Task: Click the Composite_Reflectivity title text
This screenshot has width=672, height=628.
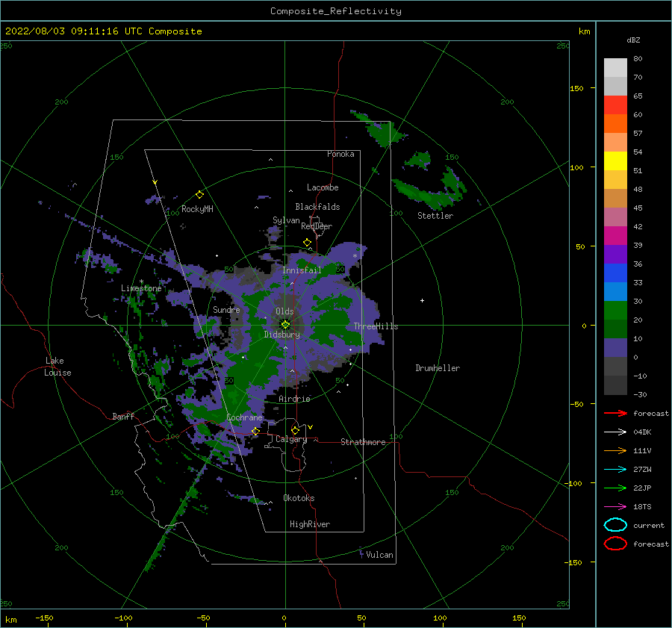Action: point(336,11)
